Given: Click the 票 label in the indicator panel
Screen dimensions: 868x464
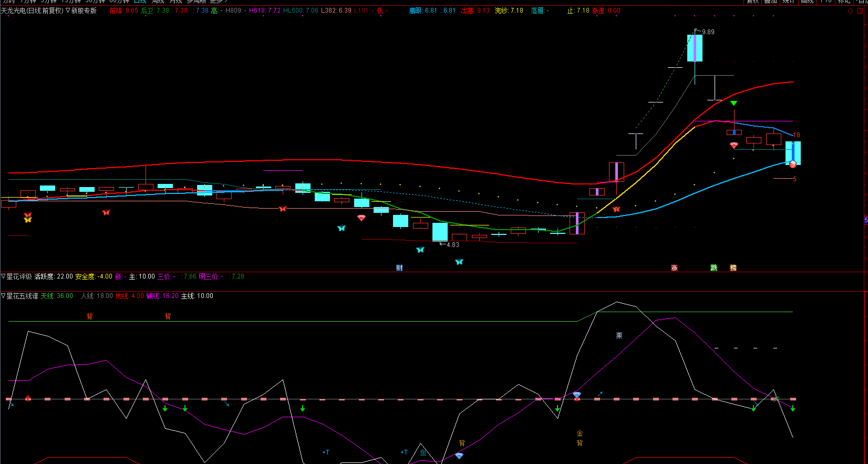Looking at the screenshot, I should tap(619, 336).
